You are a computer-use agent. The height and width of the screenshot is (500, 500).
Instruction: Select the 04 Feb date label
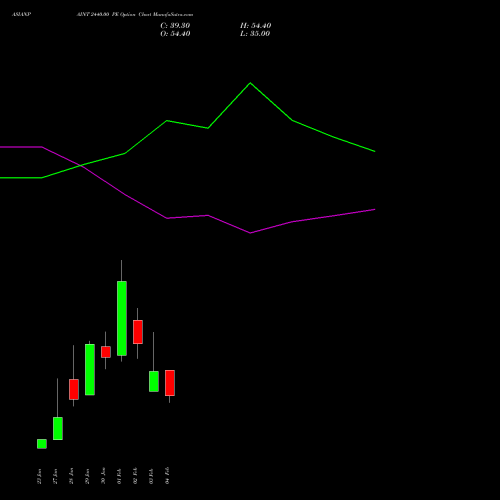(x=167, y=476)
